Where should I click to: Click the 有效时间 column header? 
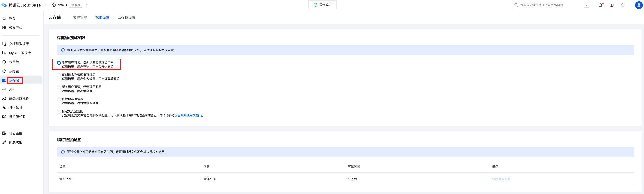point(354,167)
